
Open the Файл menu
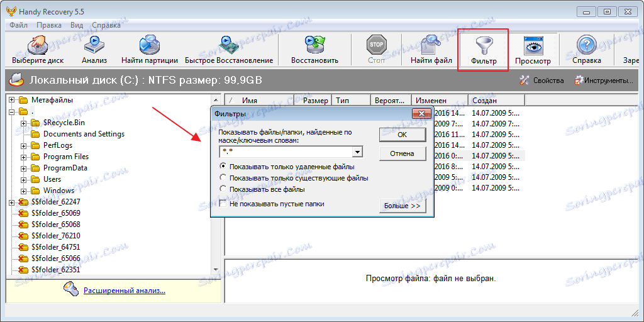pos(18,25)
